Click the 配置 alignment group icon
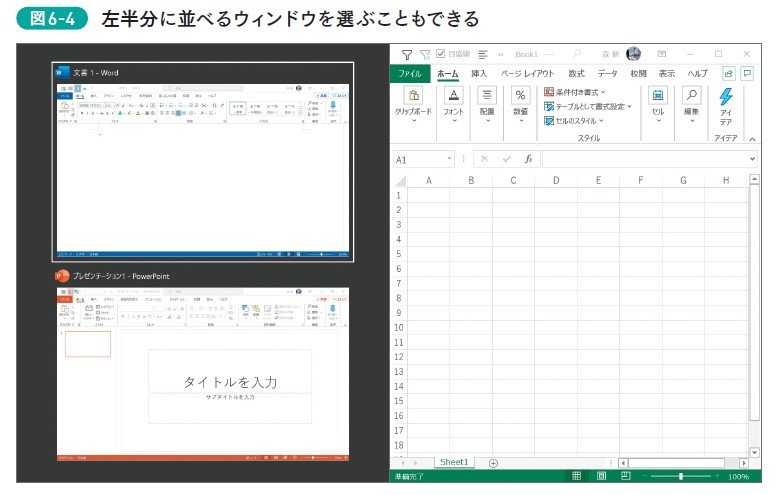The width and height of the screenshot is (778, 495). click(487, 95)
